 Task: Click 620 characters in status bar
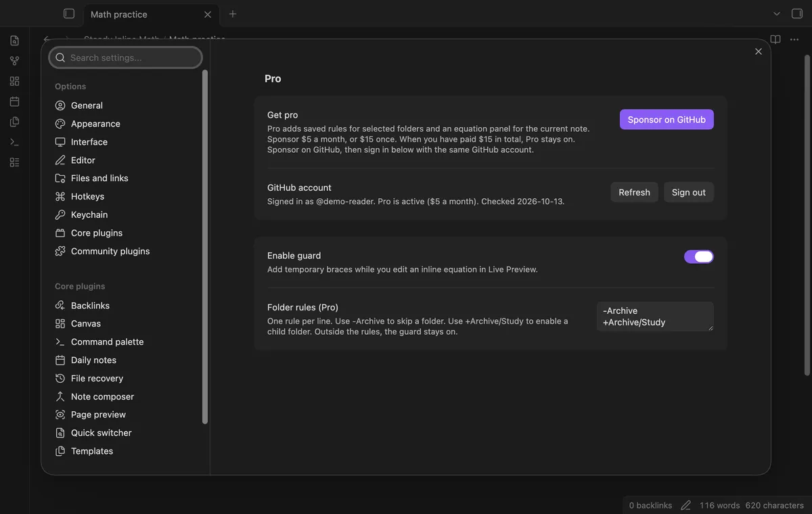(x=775, y=505)
